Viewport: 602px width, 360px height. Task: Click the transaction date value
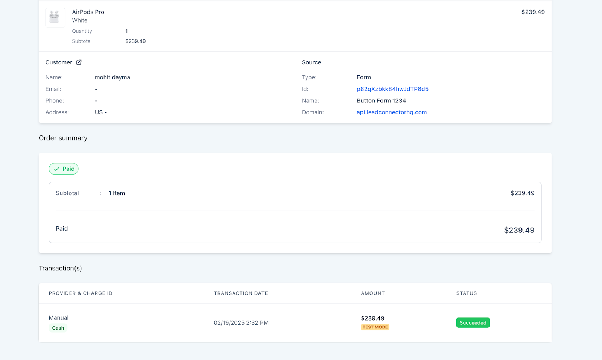pos(241,323)
